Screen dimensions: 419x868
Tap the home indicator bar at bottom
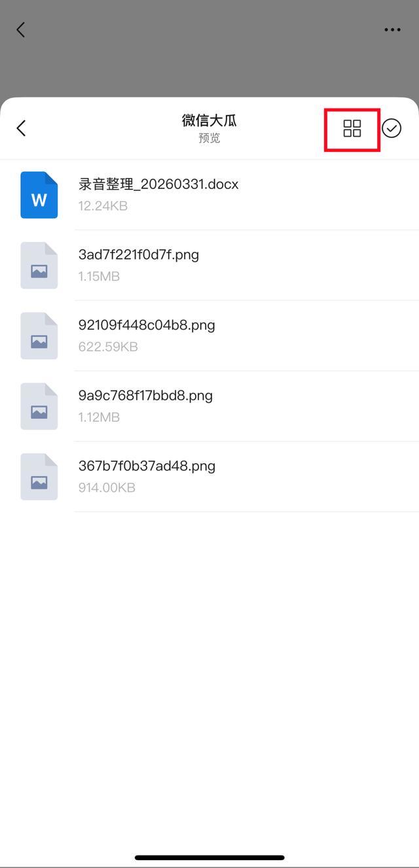209,858
